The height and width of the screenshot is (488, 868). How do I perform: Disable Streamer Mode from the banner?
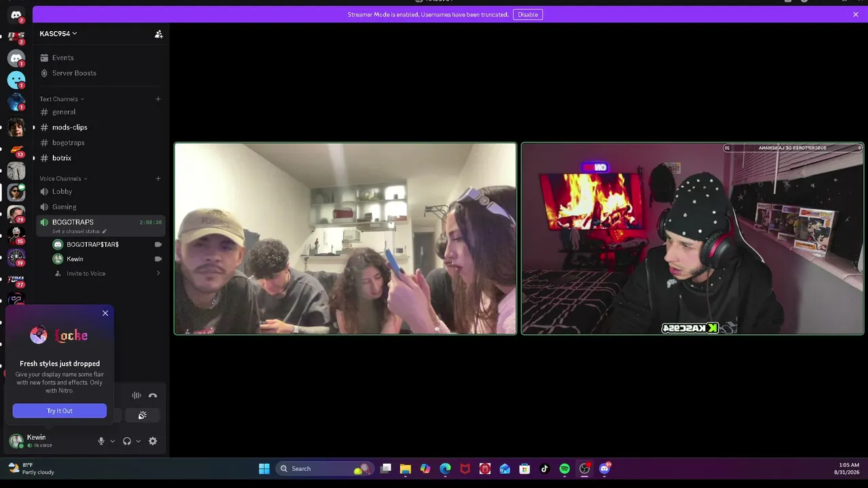[528, 14]
